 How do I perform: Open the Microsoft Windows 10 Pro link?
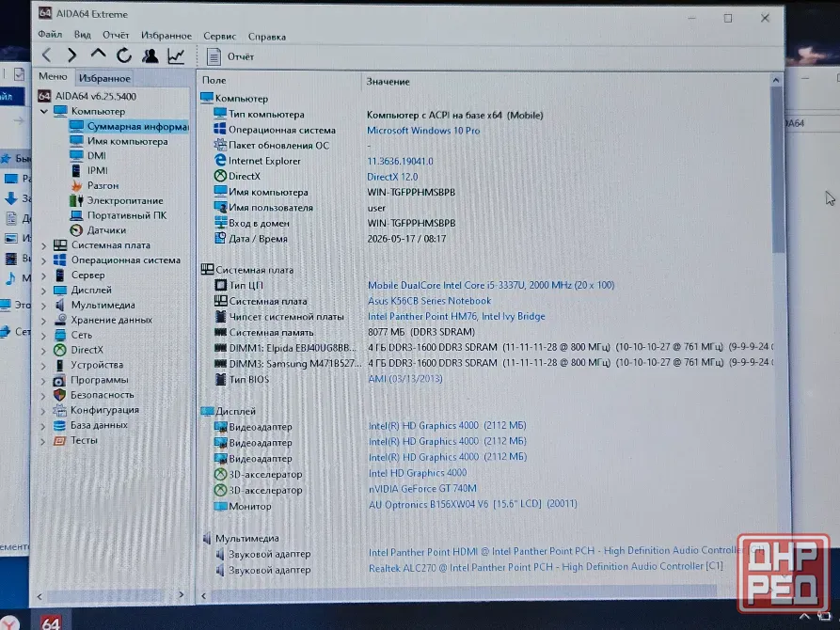(x=423, y=130)
